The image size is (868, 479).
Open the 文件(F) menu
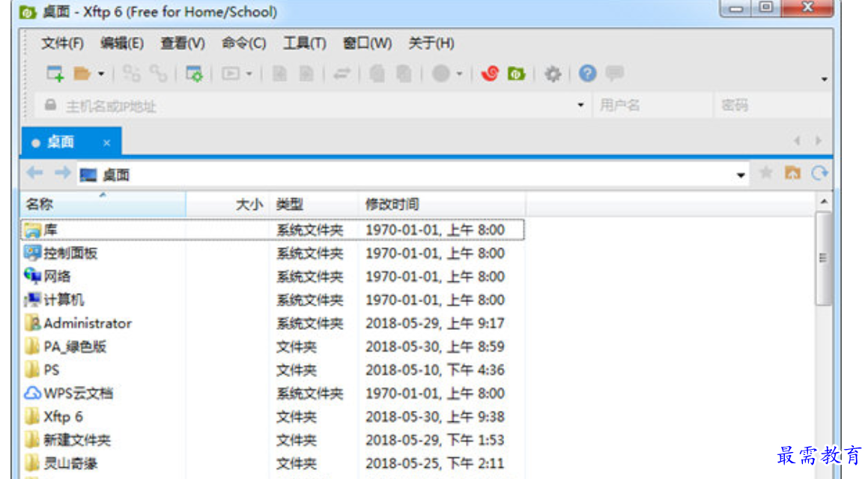(x=62, y=43)
